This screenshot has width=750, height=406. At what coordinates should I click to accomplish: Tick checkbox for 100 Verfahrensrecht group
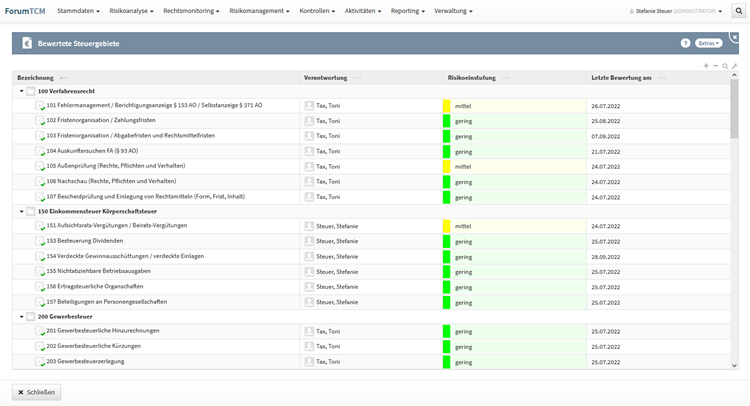tap(31, 91)
